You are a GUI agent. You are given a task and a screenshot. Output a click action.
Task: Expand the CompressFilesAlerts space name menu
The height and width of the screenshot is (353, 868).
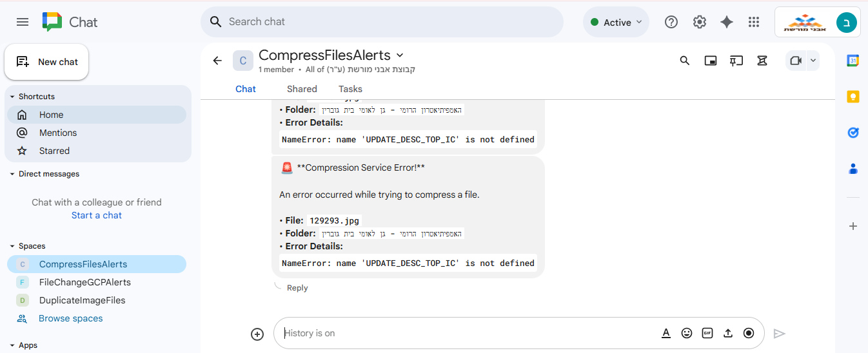(x=400, y=55)
